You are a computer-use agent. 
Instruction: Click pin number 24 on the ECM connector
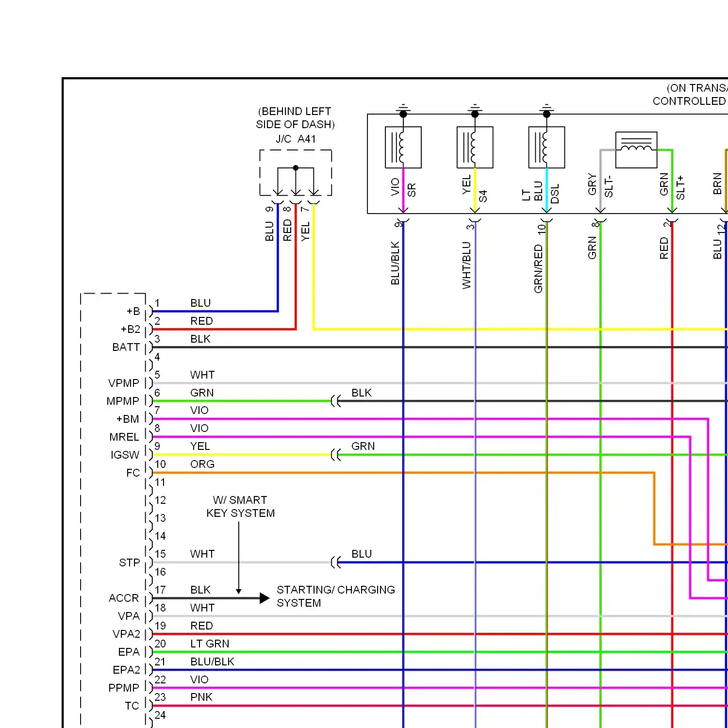click(x=160, y=715)
